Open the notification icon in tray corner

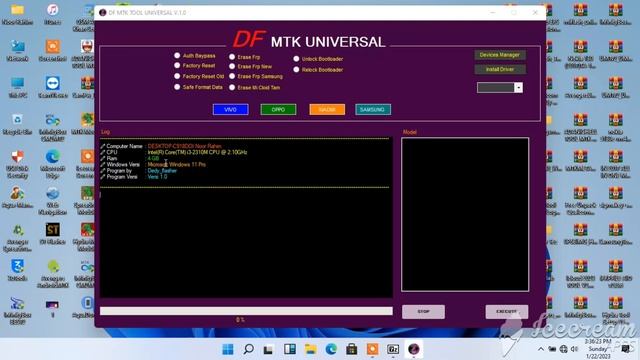pyautogui.click(x=625, y=349)
